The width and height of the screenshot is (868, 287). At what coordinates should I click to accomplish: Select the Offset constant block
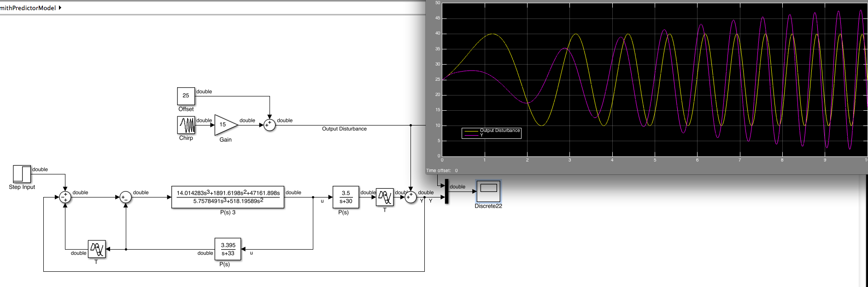click(x=186, y=96)
